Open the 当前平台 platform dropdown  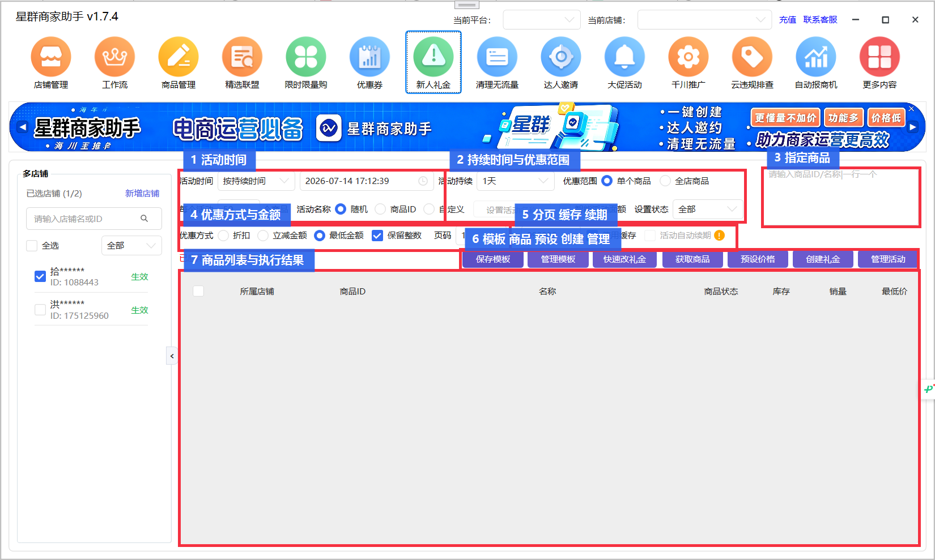[542, 20]
